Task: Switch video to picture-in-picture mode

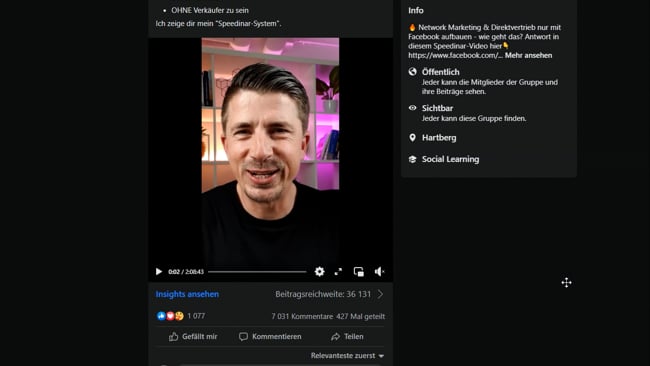Action: point(359,271)
